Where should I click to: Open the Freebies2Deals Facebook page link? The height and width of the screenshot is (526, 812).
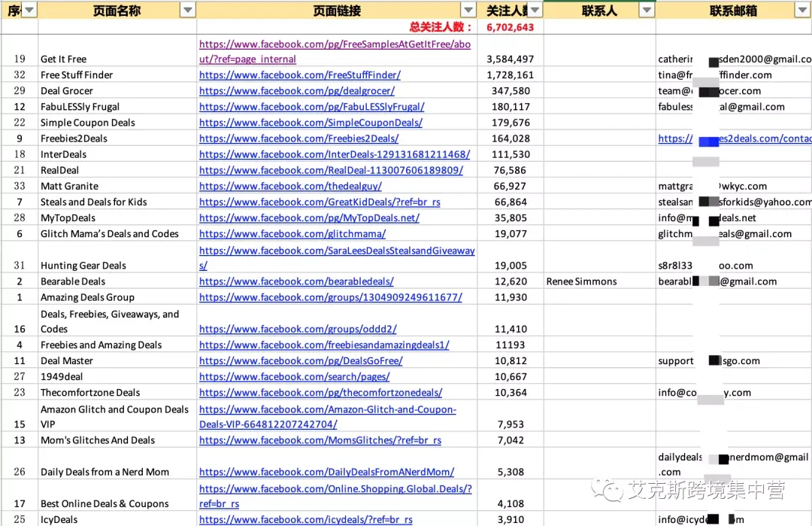(298, 138)
